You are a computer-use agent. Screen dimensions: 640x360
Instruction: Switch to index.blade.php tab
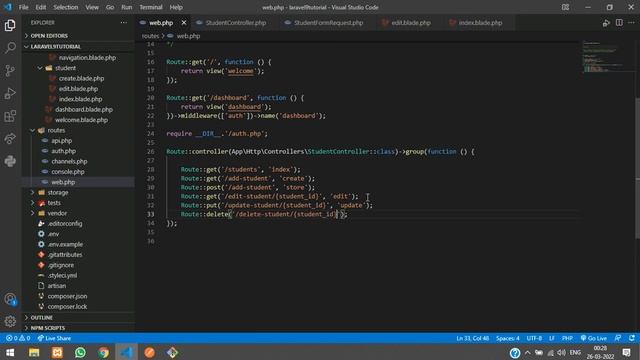point(480,23)
